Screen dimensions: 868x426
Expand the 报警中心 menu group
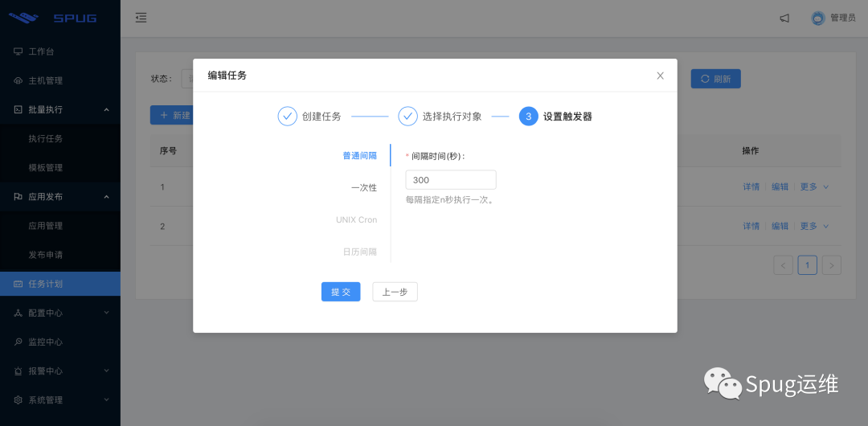tap(59, 371)
